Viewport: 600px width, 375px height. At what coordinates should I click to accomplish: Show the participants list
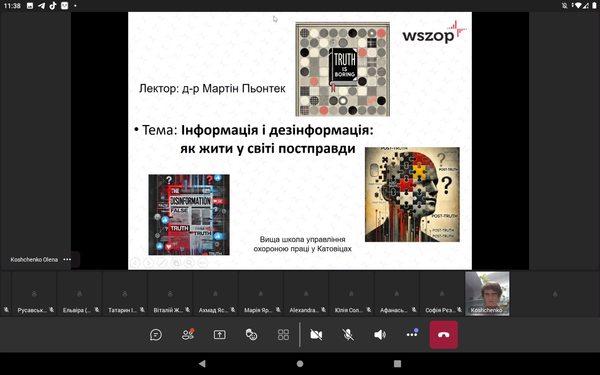188,335
